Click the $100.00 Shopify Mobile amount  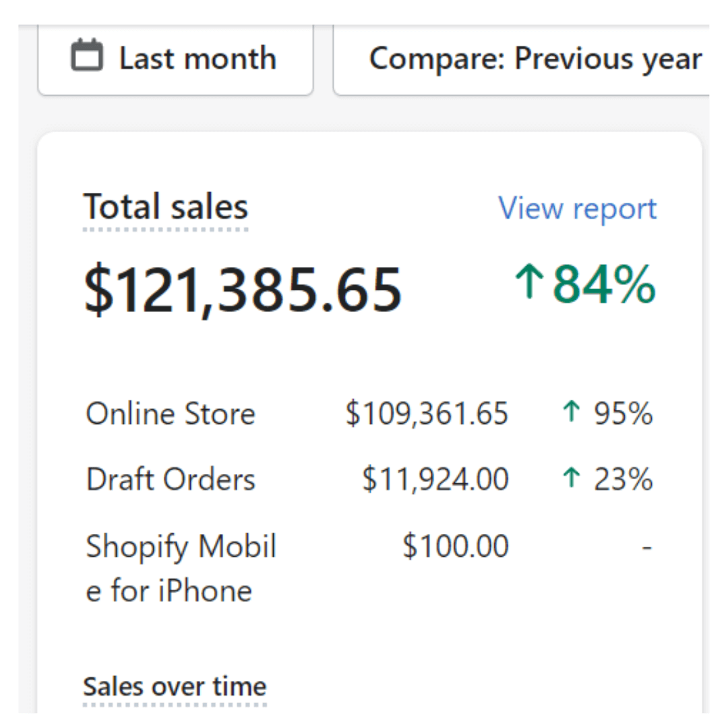(456, 545)
